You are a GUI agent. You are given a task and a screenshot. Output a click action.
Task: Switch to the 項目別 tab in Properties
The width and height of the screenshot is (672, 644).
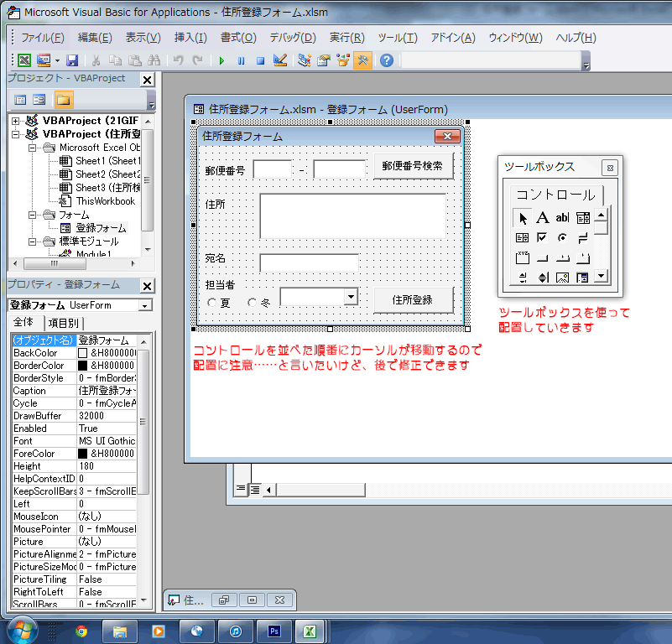tap(64, 323)
